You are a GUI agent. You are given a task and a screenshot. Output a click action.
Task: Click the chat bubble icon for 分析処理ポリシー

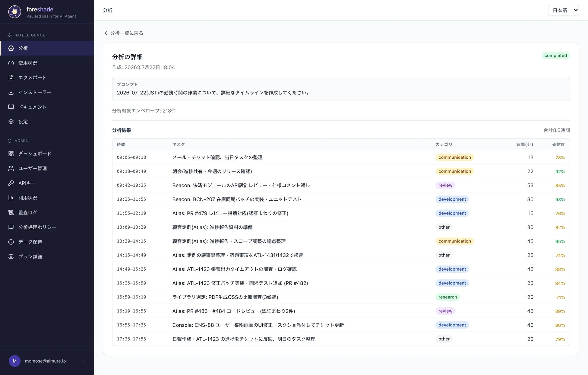coord(11,227)
